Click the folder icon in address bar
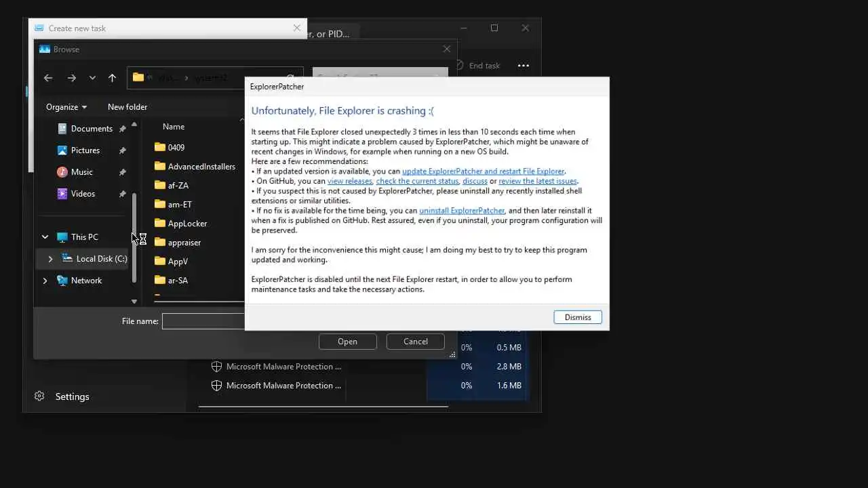The width and height of the screenshot is (868, 488). (138, 77)
